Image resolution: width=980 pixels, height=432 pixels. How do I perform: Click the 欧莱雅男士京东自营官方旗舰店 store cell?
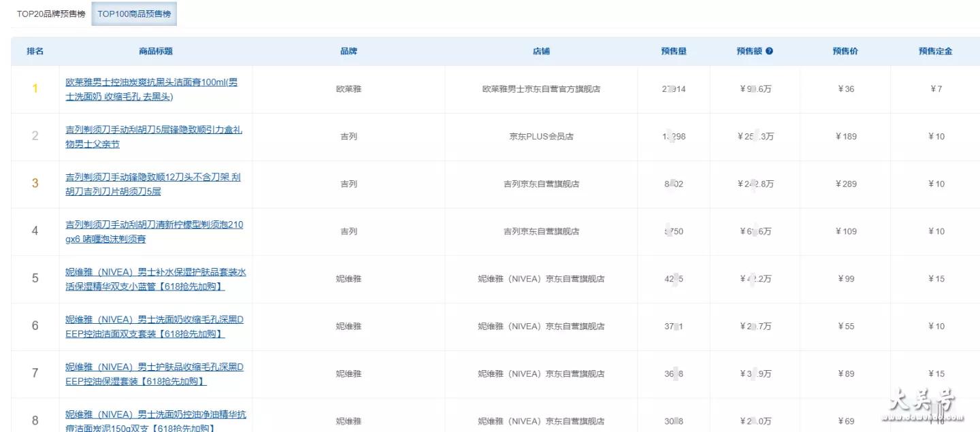[x=541, y=89]
